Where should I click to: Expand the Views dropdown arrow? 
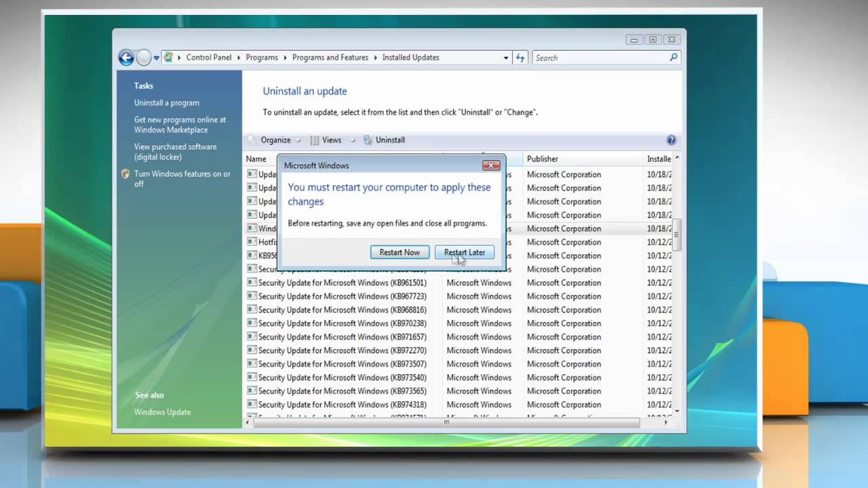(x=353, y=140)
